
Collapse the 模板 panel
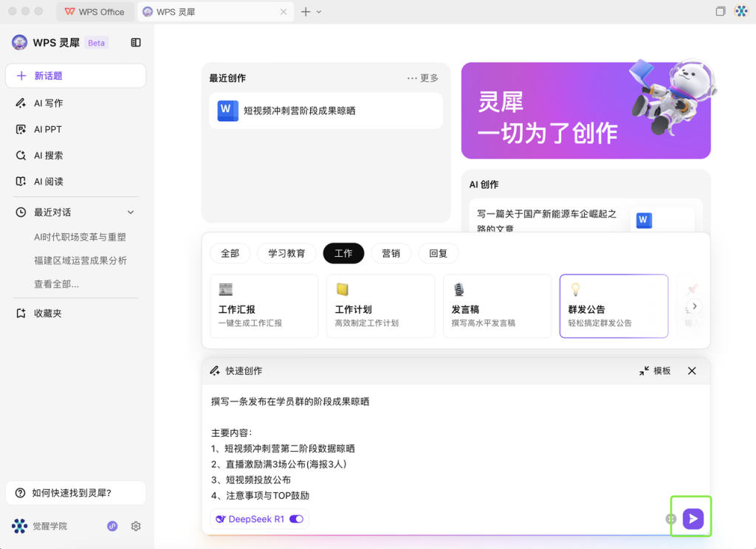click(x=655, y=370)
